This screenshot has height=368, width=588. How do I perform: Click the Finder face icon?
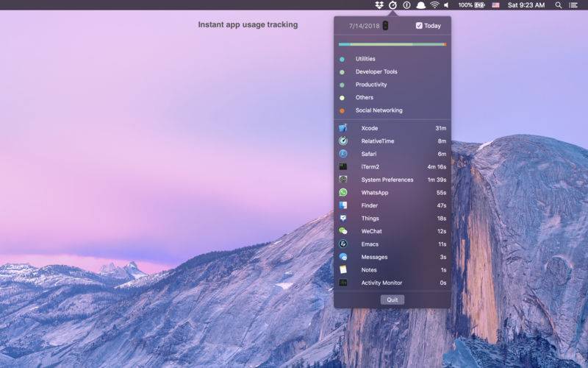(343, 205)
